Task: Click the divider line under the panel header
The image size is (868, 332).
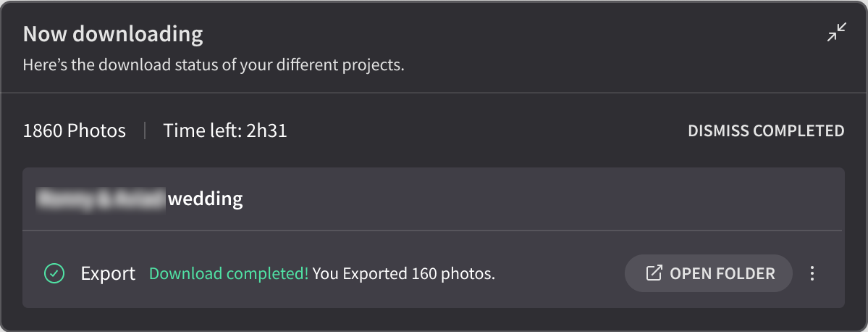Action: (x=434, y=93)
